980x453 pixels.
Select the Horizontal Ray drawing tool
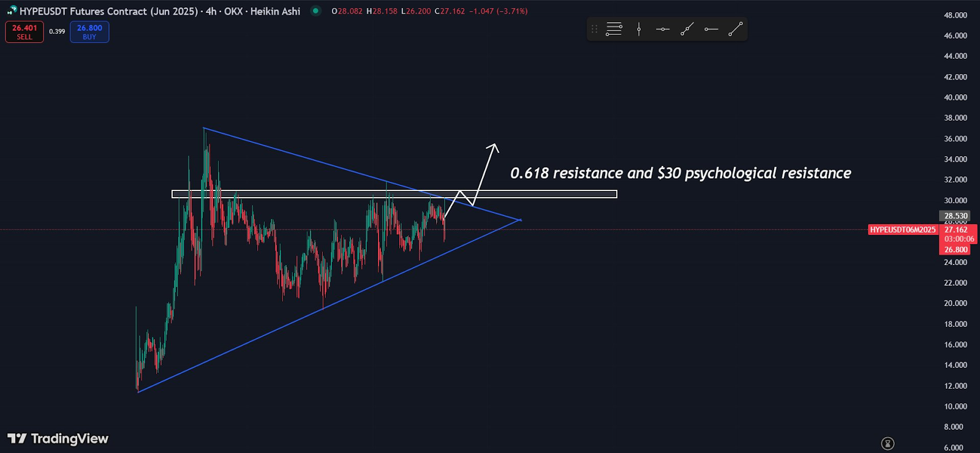pyautogui.click(x=711, y=29)
